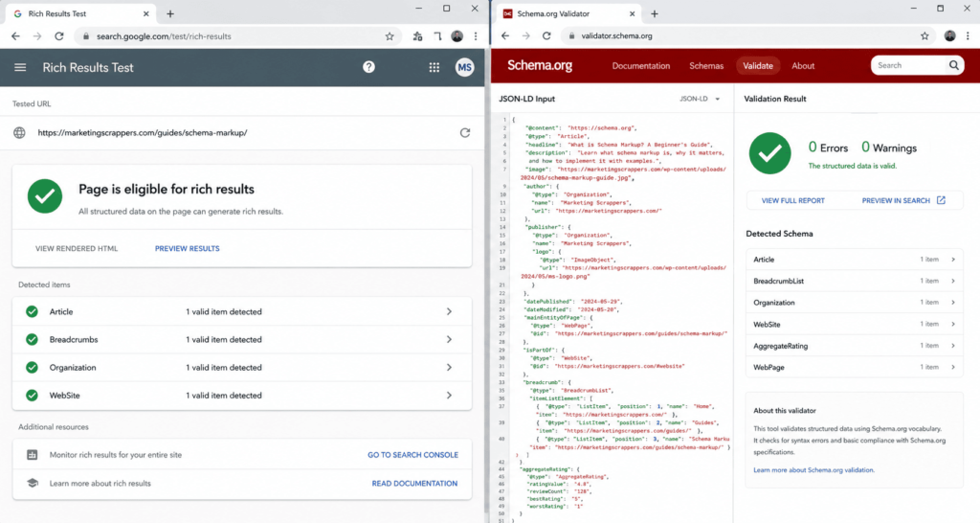Open a new tab in the Schema.org Validator window
This screenshot has width=980, height=523.
tap(655, 13)
